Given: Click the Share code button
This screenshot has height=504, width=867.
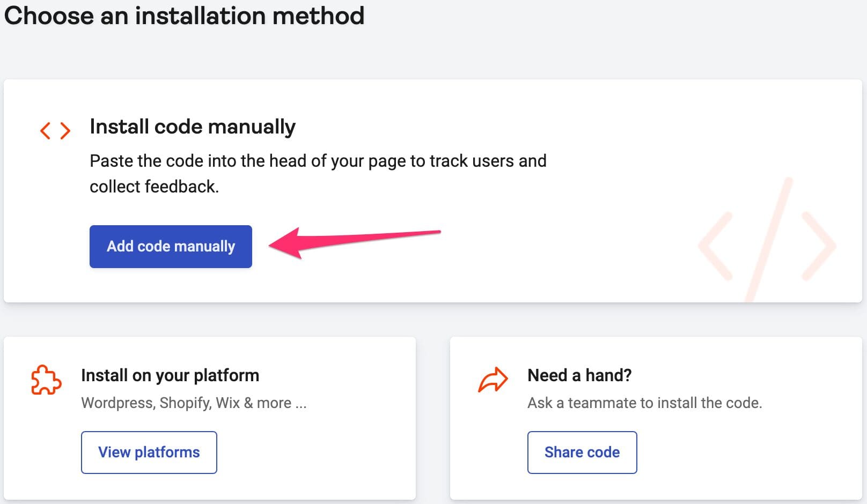Looking at the screenshot, I should pos(582,452).
